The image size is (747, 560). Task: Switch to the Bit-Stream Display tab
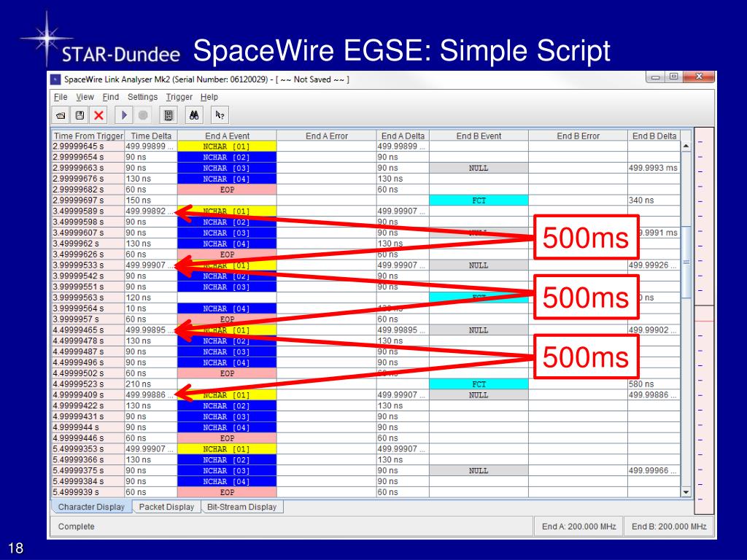click(241, 507)
